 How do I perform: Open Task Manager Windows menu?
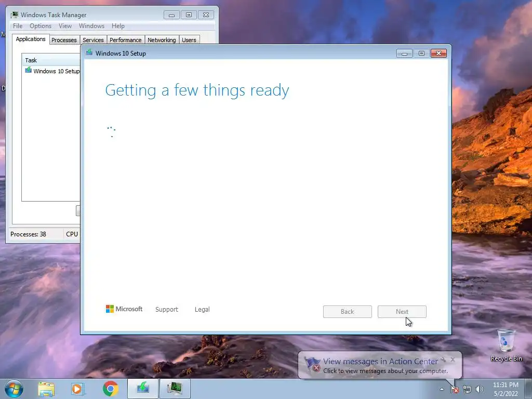pyautogui.click(x=91, y=26)
